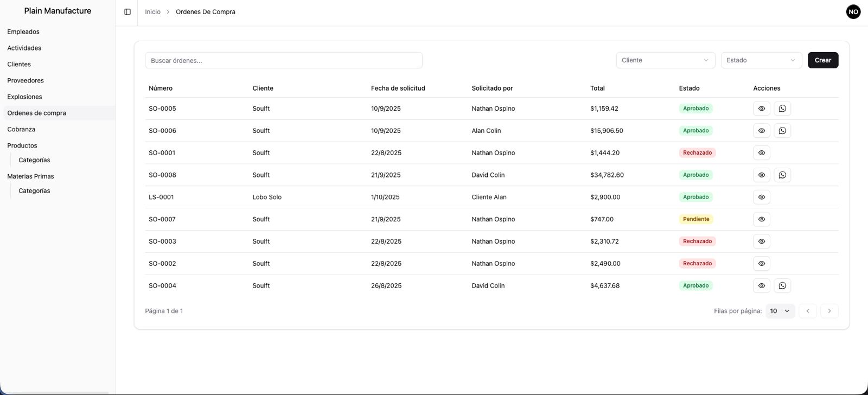Open the NO user avatar in the top corner

click(852, 11)
